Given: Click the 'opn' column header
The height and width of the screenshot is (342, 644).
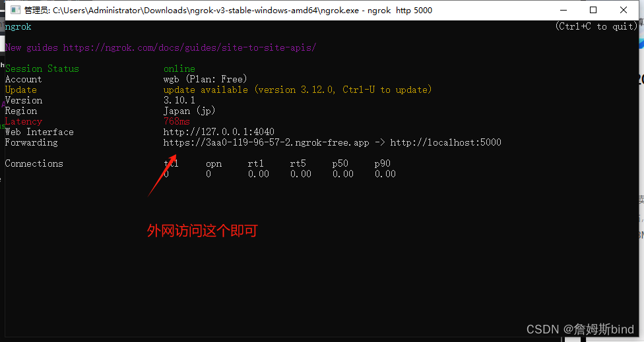Looking at the screenshot, I should pos(214,163).
